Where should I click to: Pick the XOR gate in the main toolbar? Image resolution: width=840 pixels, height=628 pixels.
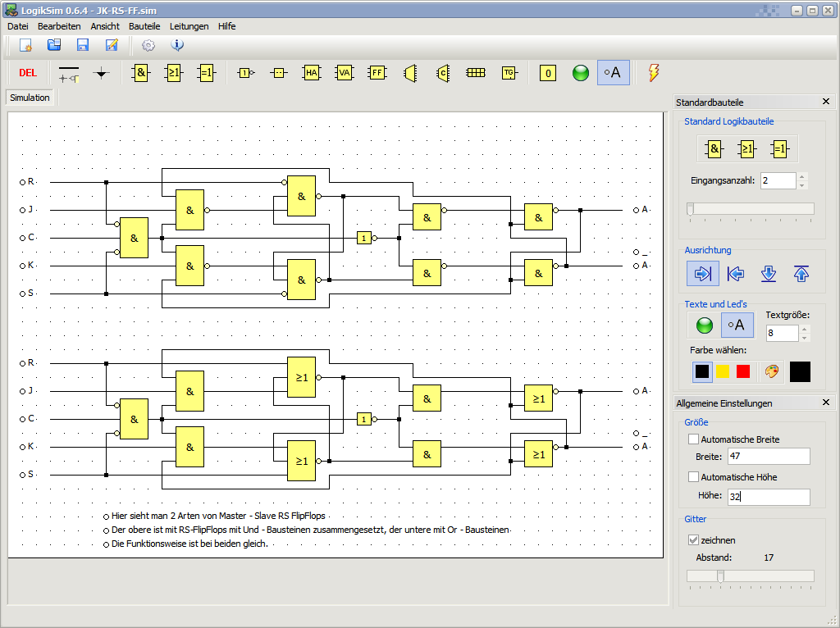click(x=206, y=73)
